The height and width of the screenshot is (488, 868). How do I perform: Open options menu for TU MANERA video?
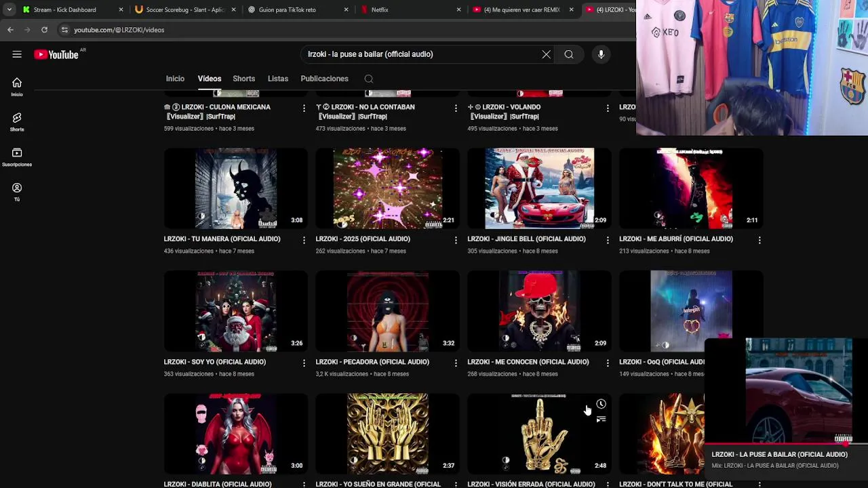tap(304, 240)
